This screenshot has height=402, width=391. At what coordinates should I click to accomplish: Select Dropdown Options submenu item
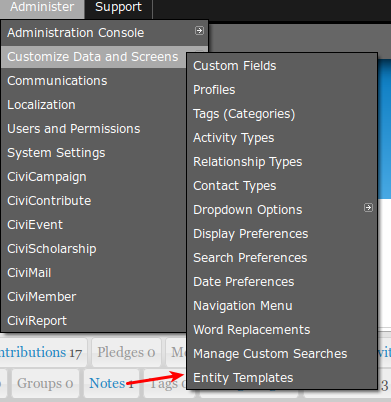pyautogui.click(x=282, y=210)
